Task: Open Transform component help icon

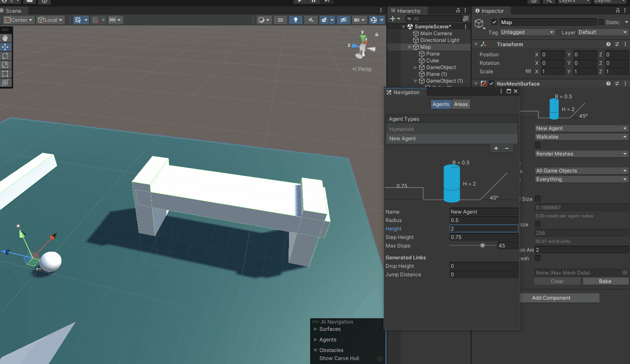Action: pyautogui.click(x=608, y=44)
